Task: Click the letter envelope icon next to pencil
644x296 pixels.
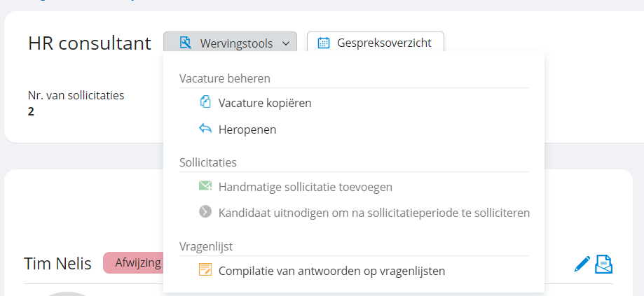Action: 604,265
